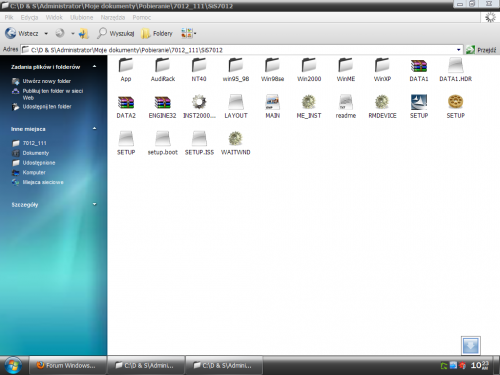Open the Ulubione menu
Screen dimensions: 500x375
tap(81, 17)
